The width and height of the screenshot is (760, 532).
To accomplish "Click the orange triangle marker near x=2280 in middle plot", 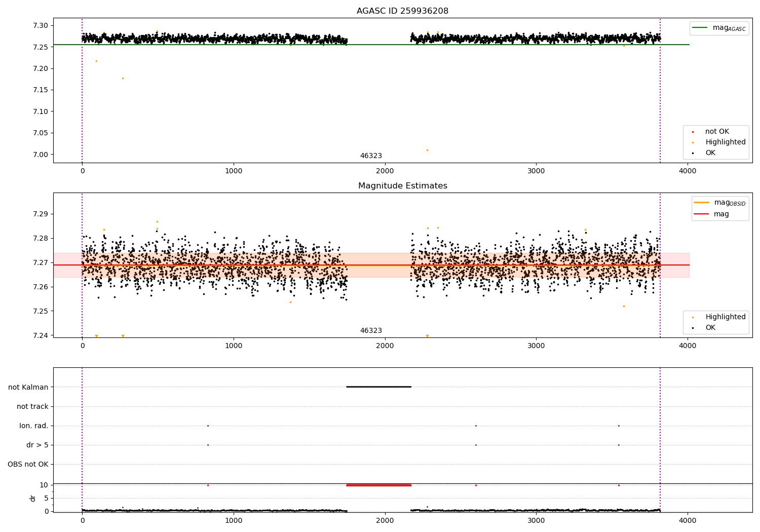I will click(x=427, y=336).
